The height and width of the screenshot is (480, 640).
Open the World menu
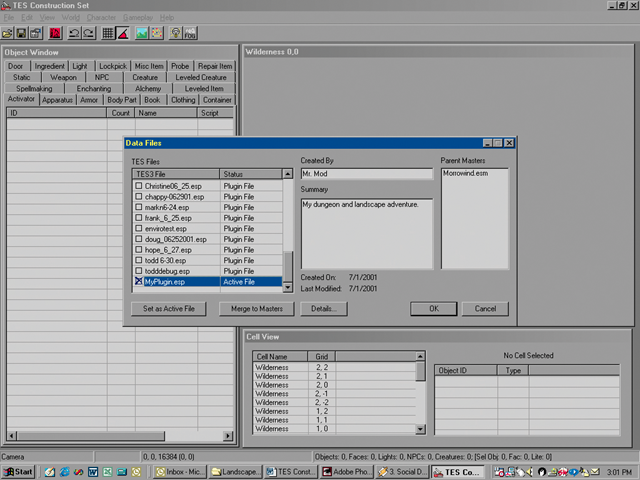coord(71,18)
